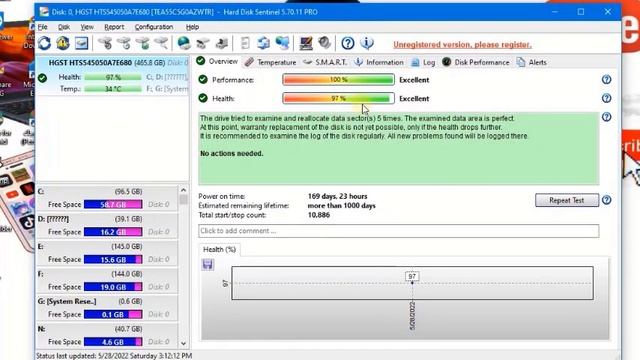Click the disk transfer toolbar icon
The width and height of the screenshot is (640, 360).
[x=203, y=43]
